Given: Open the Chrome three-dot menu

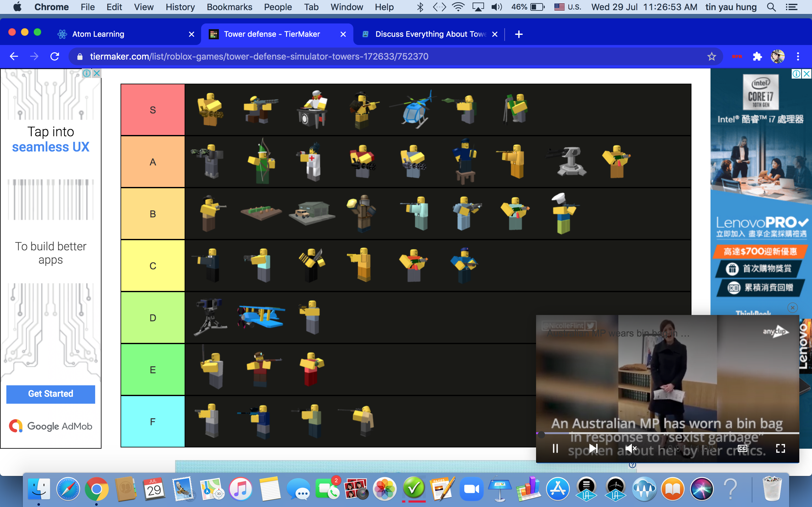Looking at the screenshot, I should click(x=798, y=56).
